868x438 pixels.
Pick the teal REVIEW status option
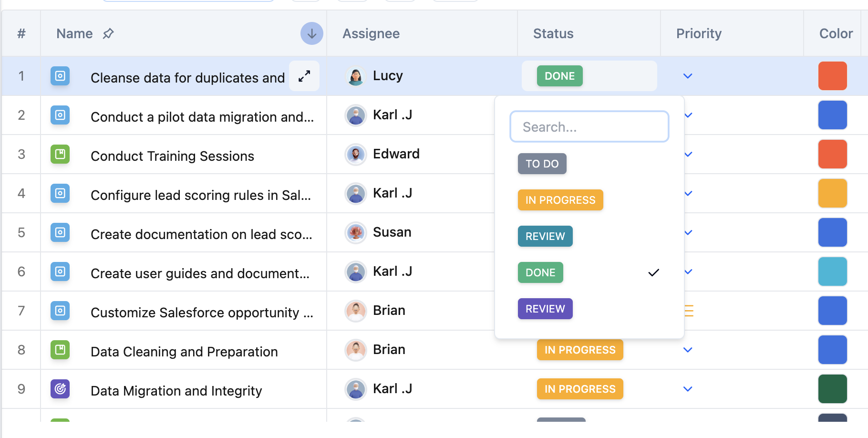click(x=545, y=236)
